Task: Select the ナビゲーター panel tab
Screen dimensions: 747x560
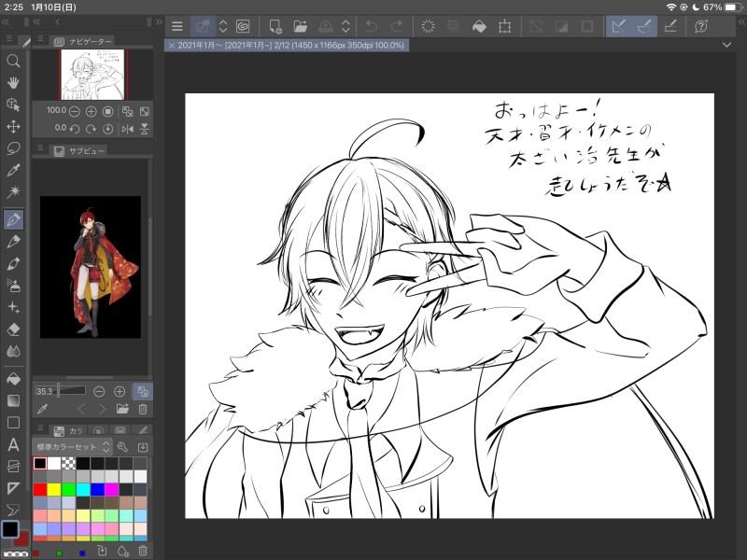Action: point(84,41)
